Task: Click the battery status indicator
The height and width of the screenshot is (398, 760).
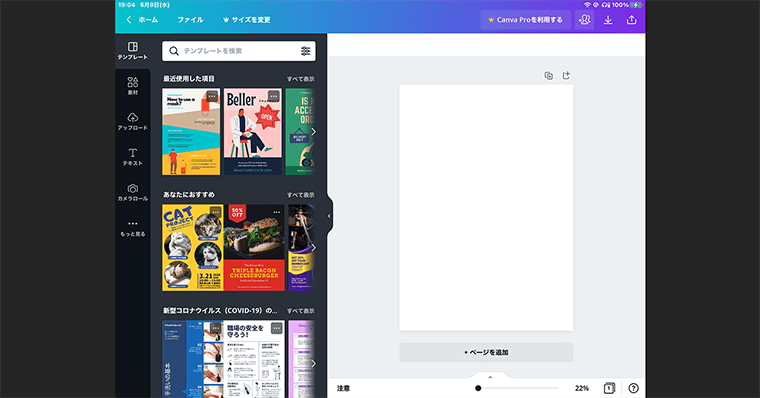Action: (635, 5)
